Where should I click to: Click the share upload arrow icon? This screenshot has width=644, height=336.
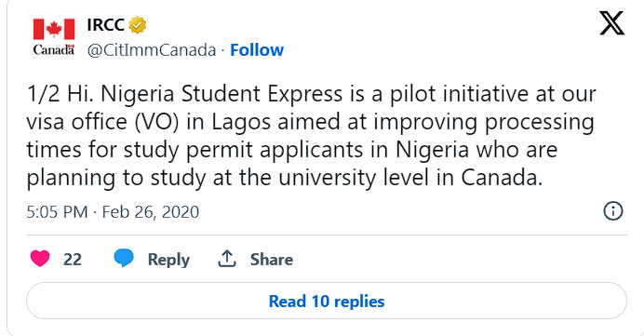(227, 259)
